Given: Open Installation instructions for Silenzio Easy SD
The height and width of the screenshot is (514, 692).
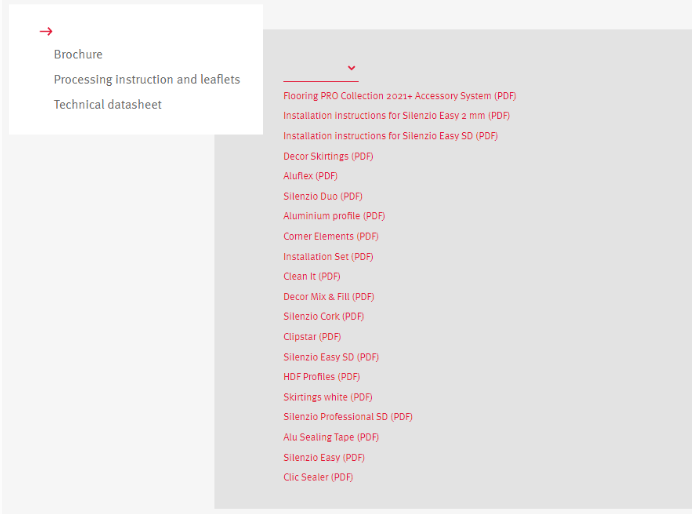Looking at the screenshot, I should 391,136.
